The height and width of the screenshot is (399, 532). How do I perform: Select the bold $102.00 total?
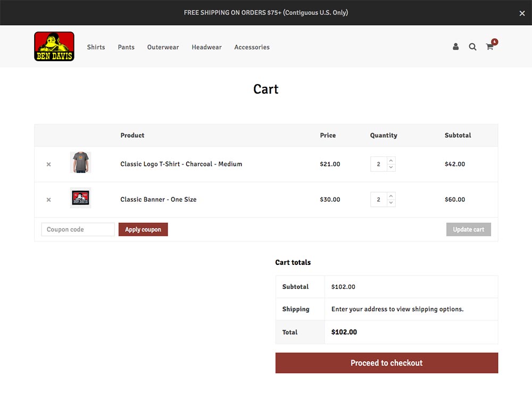(x=344, y=332)
